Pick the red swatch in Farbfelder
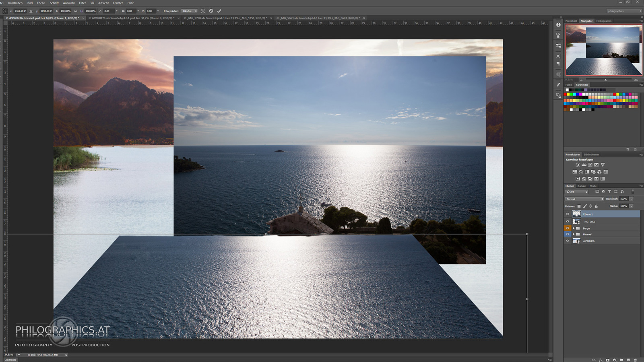This screenshot has height=362, width=644. pyautogui.click(x=565, y=94)
